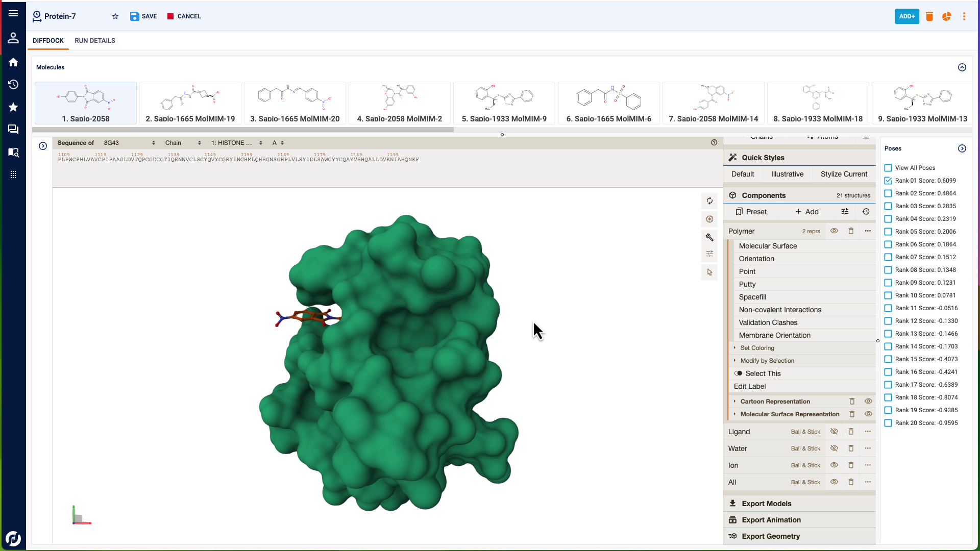This screenshot has width=980, height=551.
Task: Click the screenshot aperture icon in viewer
Action: pos(709,219)
